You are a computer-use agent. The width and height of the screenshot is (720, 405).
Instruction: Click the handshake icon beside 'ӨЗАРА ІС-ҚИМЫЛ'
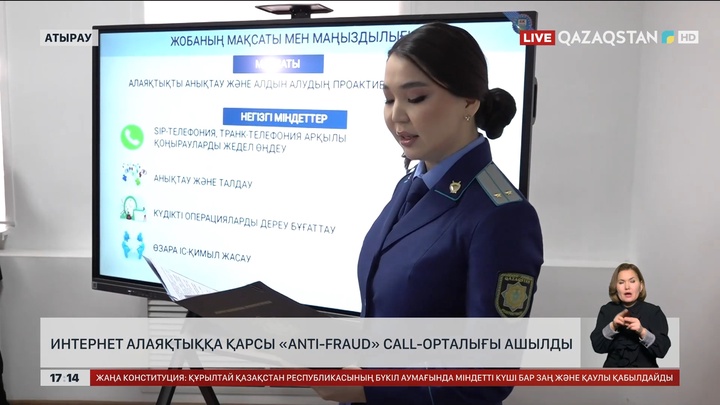[x=133, y=244]
